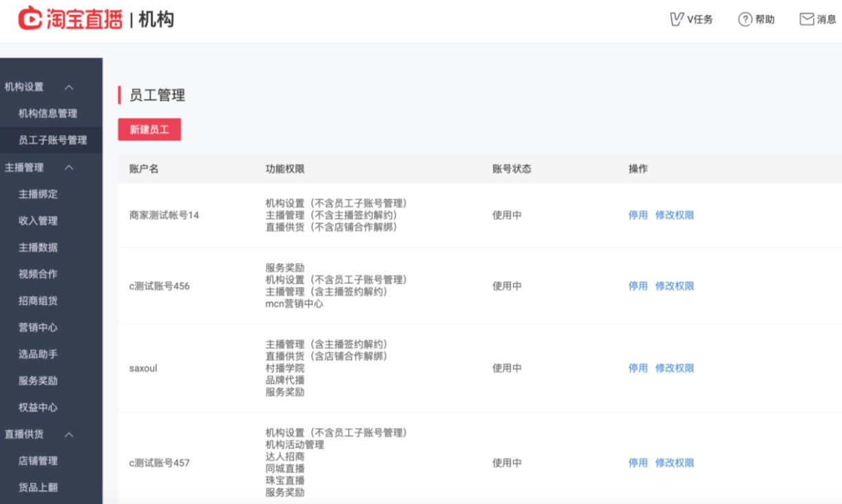Viewport: 842px width, 504px height.
Task: Click the 新建员工 button
Action: pos(149,129)
